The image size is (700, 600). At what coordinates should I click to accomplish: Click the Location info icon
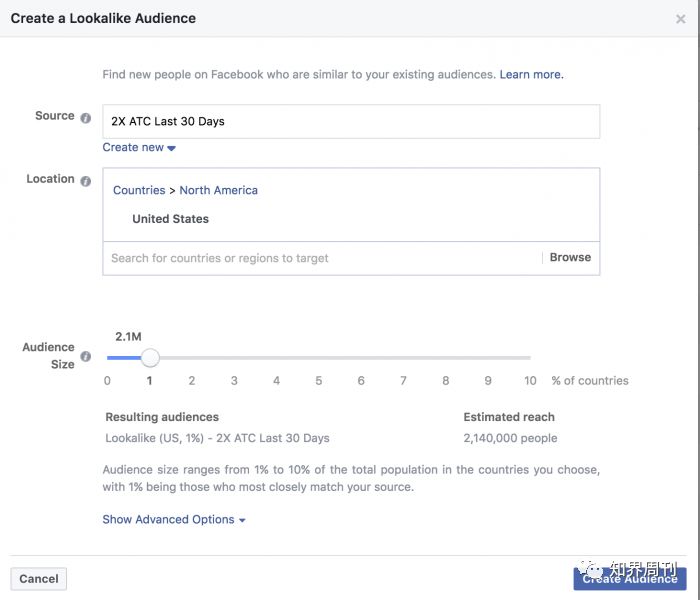86,181
